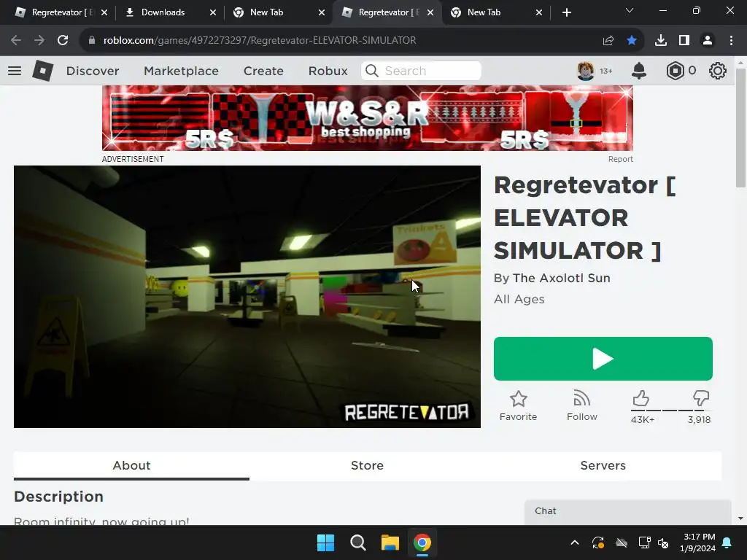Click the Roblox logo home icon

(x=43, y=71)
